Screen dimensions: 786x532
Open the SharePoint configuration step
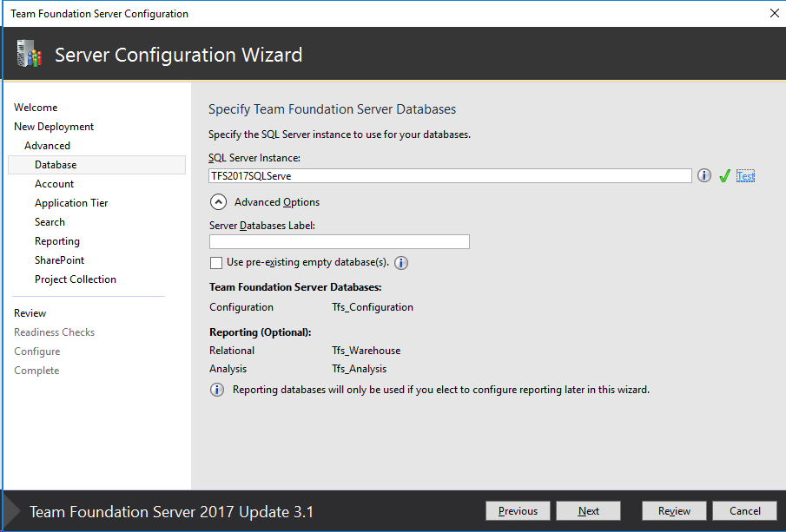click(x=59, y=259)
